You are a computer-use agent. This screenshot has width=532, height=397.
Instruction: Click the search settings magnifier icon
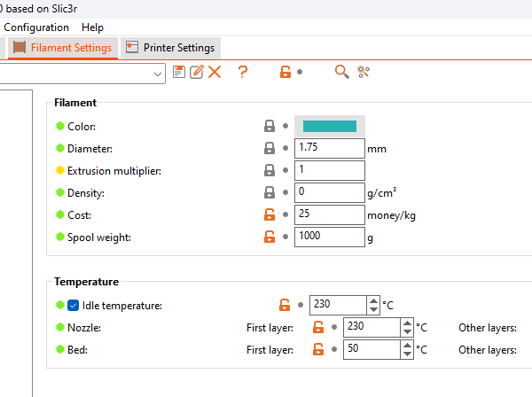point(341,72)
